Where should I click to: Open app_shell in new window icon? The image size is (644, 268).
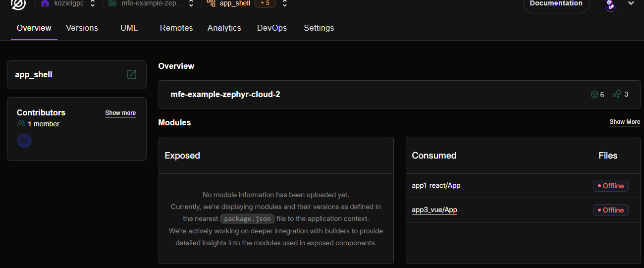click(x=132, y=74)
